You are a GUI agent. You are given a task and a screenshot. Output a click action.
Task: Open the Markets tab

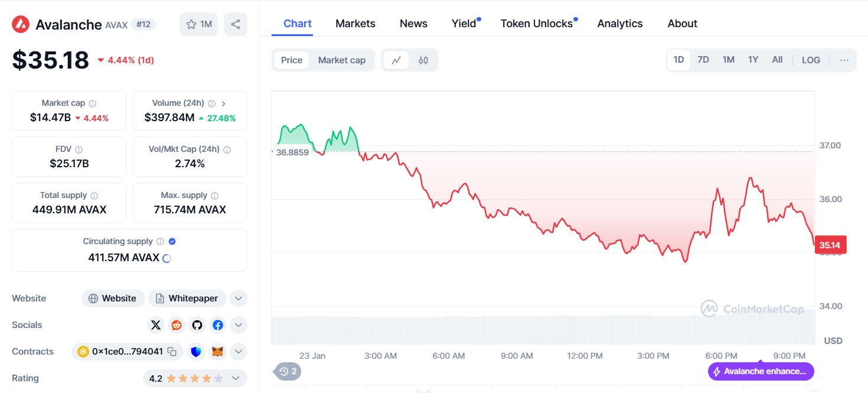click(355, 24)
